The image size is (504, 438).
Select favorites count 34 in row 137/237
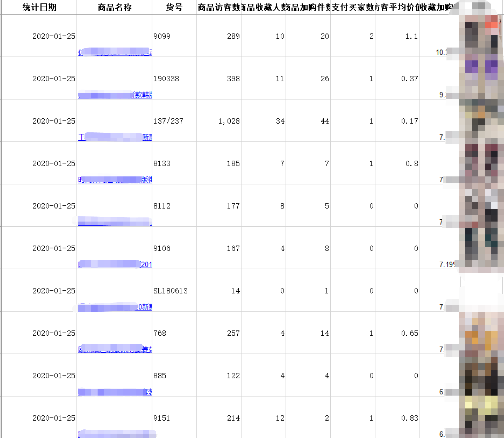[263, 121]
